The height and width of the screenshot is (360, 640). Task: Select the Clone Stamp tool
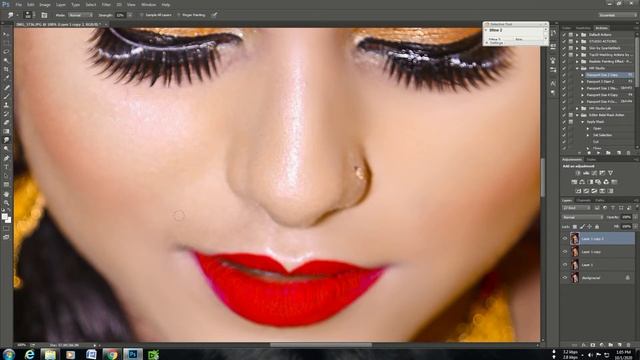tap(6, 105)
